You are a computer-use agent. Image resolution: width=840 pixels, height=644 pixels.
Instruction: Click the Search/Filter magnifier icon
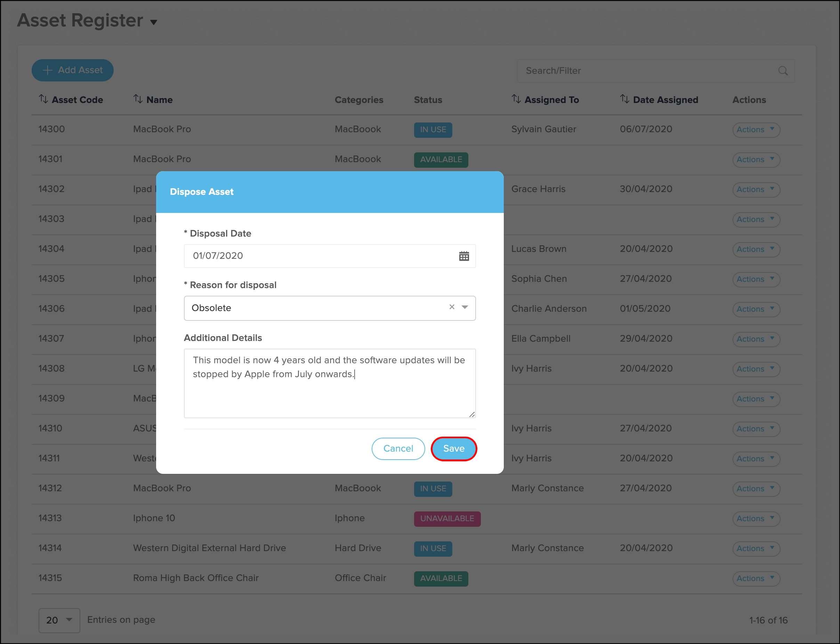(x=783, y=71)
